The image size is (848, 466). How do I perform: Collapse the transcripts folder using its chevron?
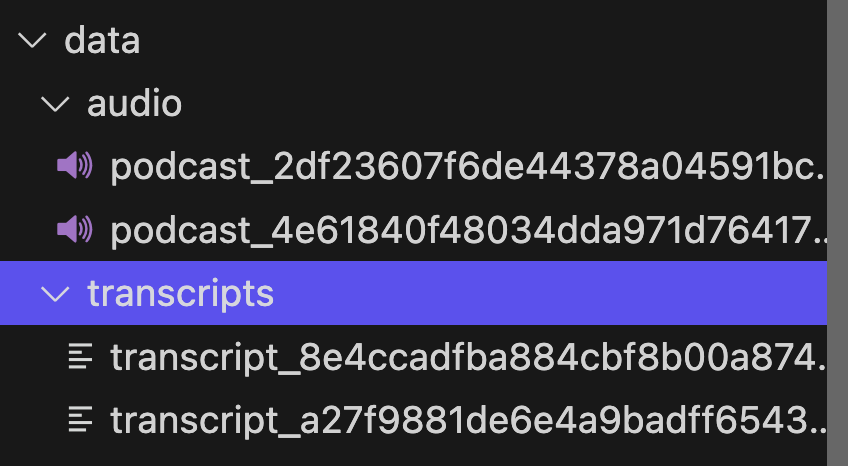click(x=55, y=294)
